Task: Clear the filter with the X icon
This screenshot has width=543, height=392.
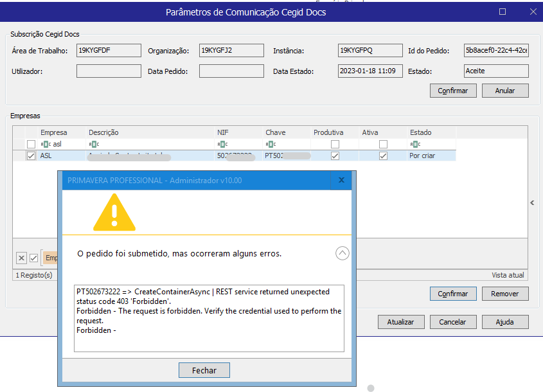Action: coord(21,258)
